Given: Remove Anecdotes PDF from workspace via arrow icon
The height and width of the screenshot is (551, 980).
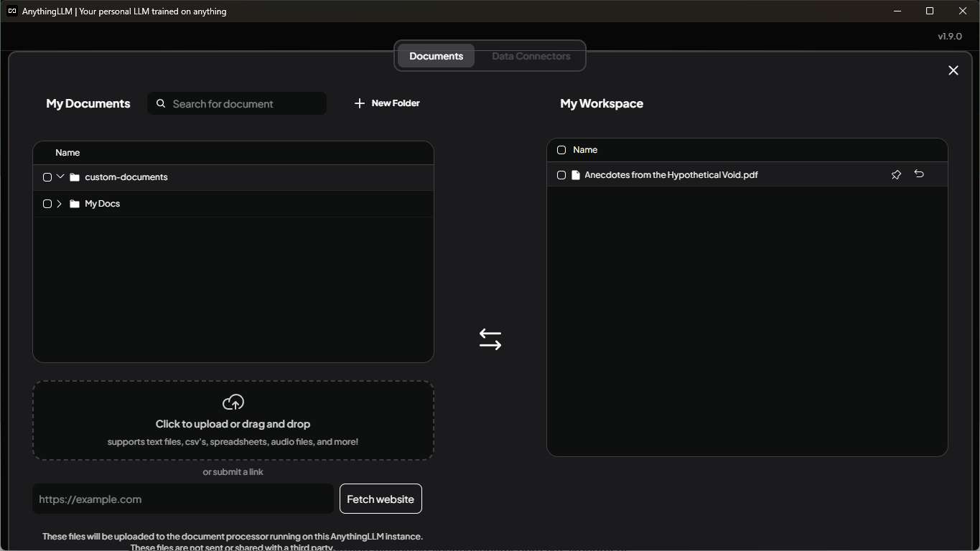Looking at the screenshot, I should 919,174.
